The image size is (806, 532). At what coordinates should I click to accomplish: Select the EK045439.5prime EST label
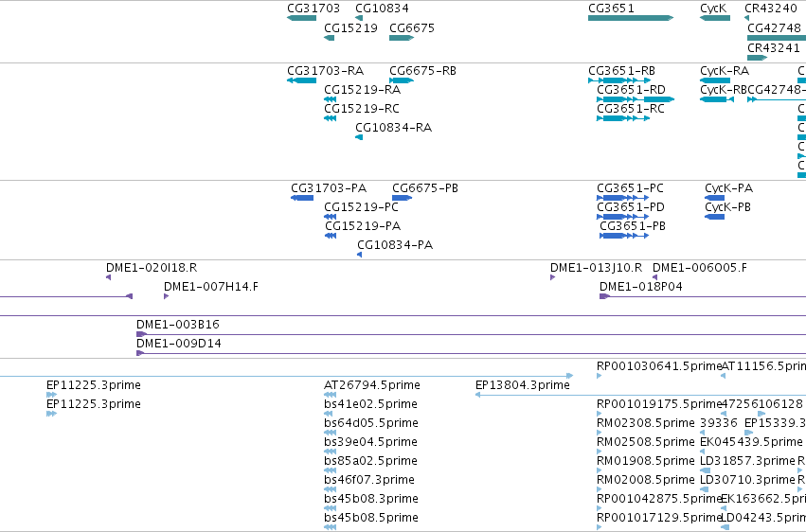coord(751,442)
